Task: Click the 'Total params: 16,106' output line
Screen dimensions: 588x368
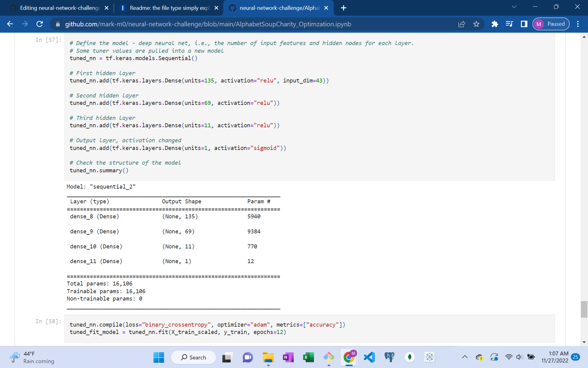Action: click(x=100, y=284)
